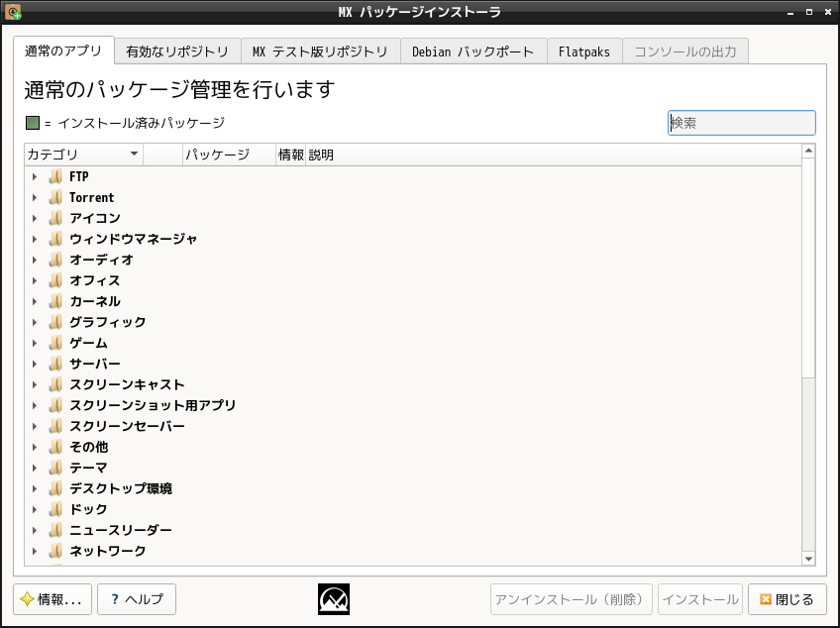
Task: Click the カーネル folder icon
Action: coord(55,301)
